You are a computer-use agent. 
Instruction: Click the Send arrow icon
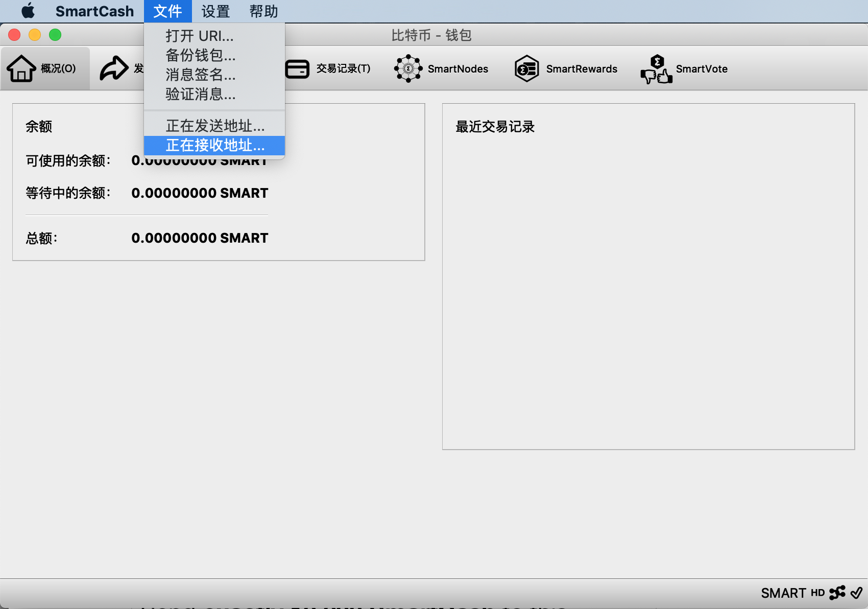(113, 68)
